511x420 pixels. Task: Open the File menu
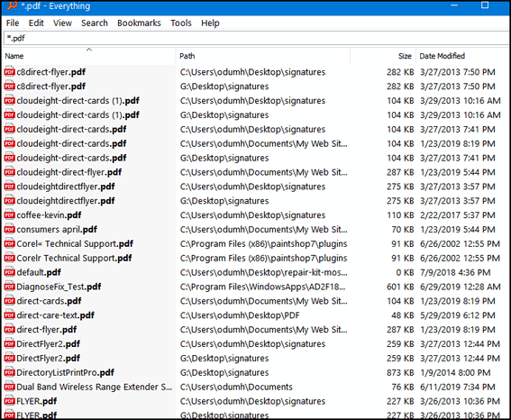coord(13,23)
